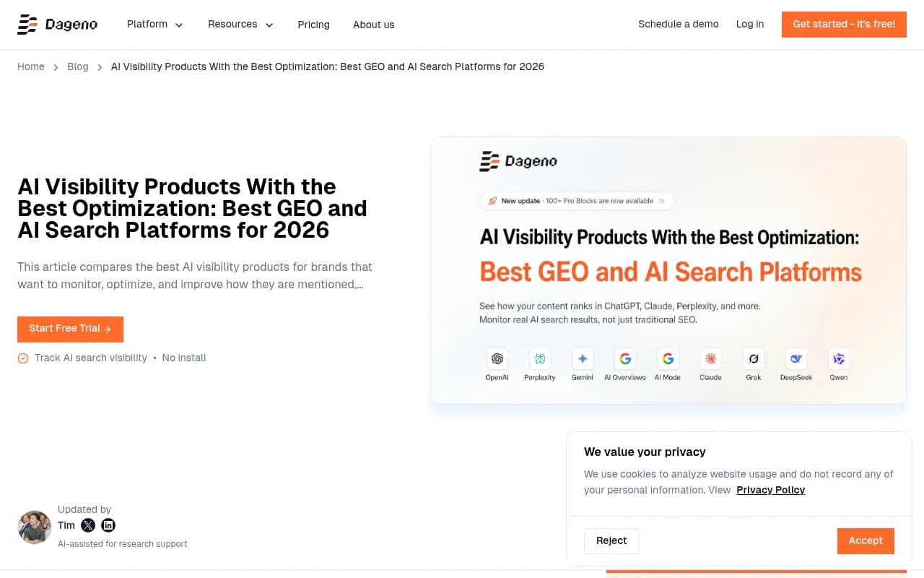Open the Pricing page

(313, 25)
